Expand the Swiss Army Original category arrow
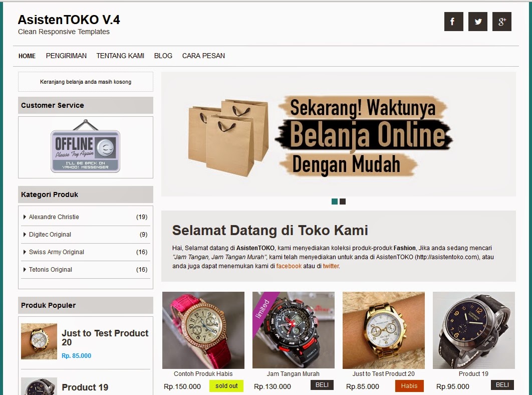The width and height of the screenshot is (532, 395). [25, 252]
